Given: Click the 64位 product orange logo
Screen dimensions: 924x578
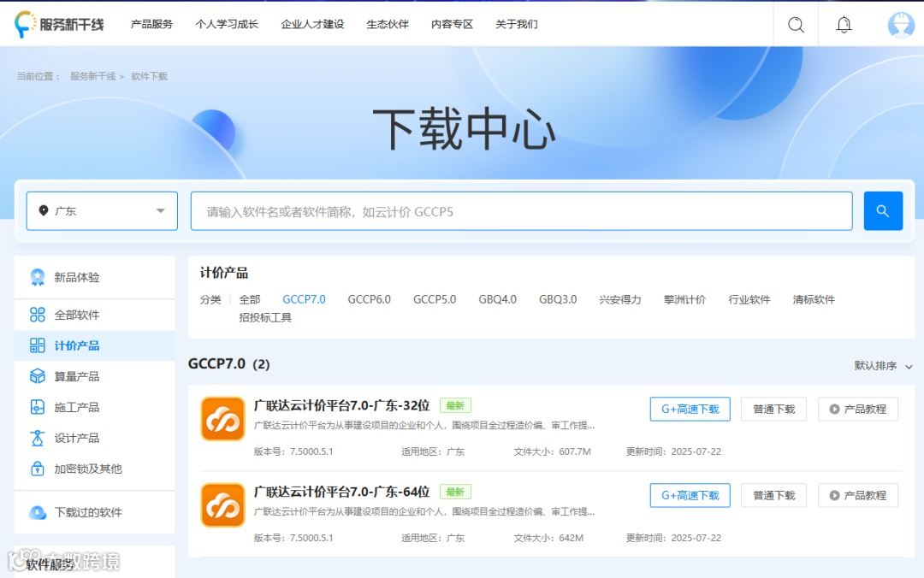Looking at the screenshot, I should 222,505.
